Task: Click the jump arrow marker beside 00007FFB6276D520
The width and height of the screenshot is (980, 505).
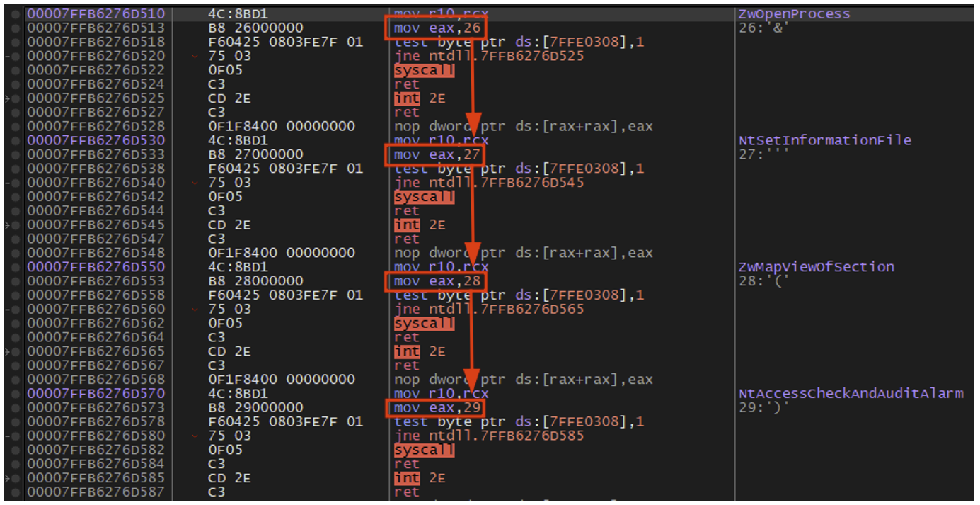Action: coord(195,56)
